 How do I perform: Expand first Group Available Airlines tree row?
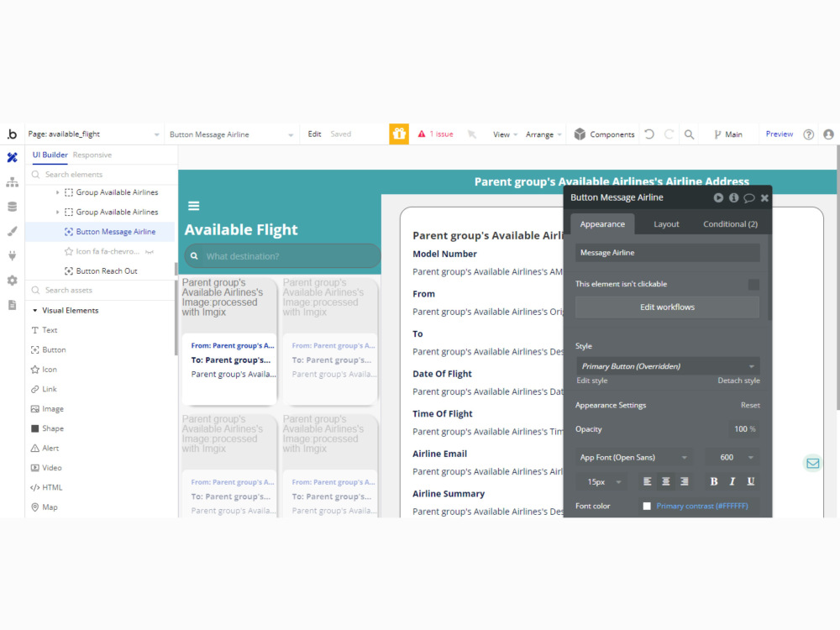(x=58, y=192)
